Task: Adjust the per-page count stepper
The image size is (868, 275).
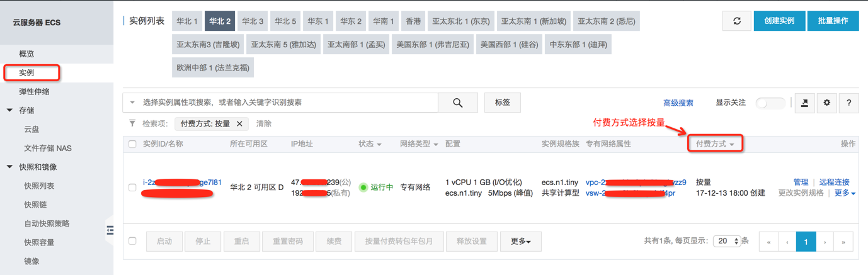Action: pos(736,242)
